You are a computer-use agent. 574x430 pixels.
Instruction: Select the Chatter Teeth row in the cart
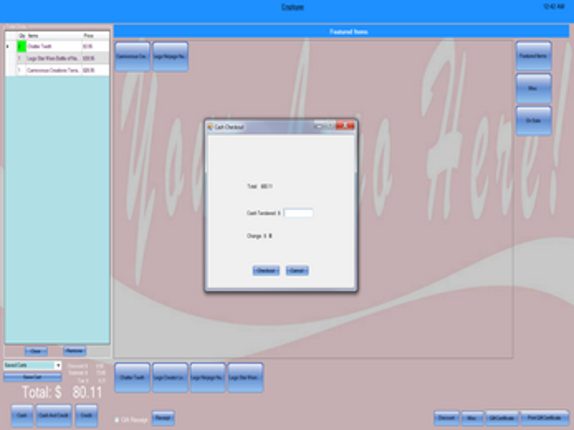(57, 46)
